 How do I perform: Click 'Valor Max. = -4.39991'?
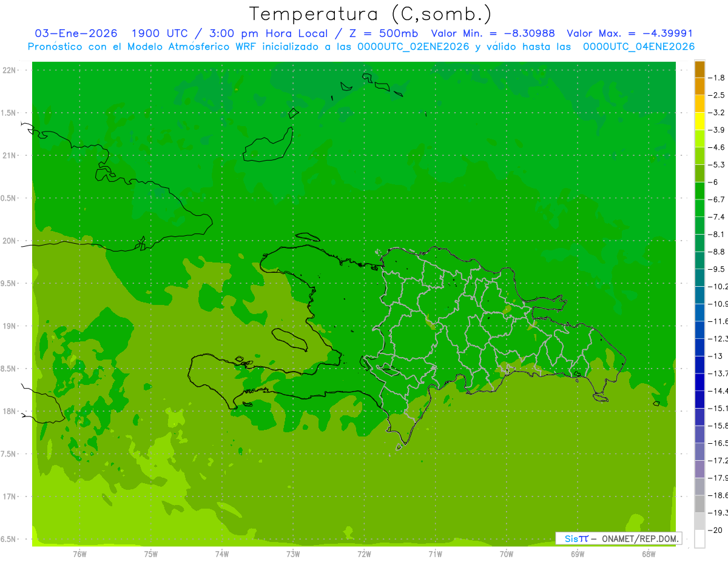tap(630, 33)
